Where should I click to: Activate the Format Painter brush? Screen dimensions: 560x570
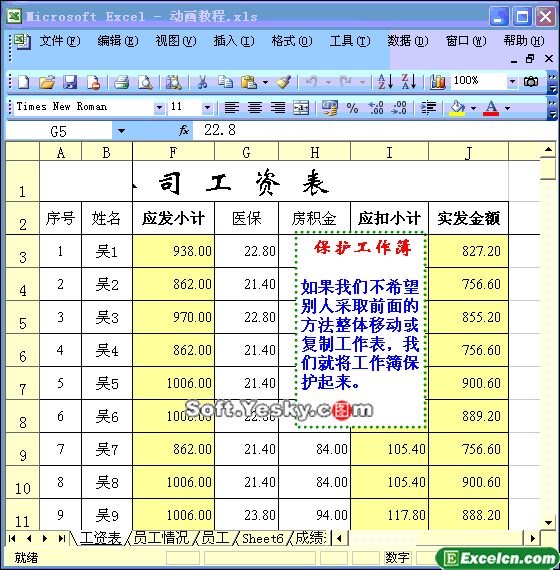click(283, 82)
